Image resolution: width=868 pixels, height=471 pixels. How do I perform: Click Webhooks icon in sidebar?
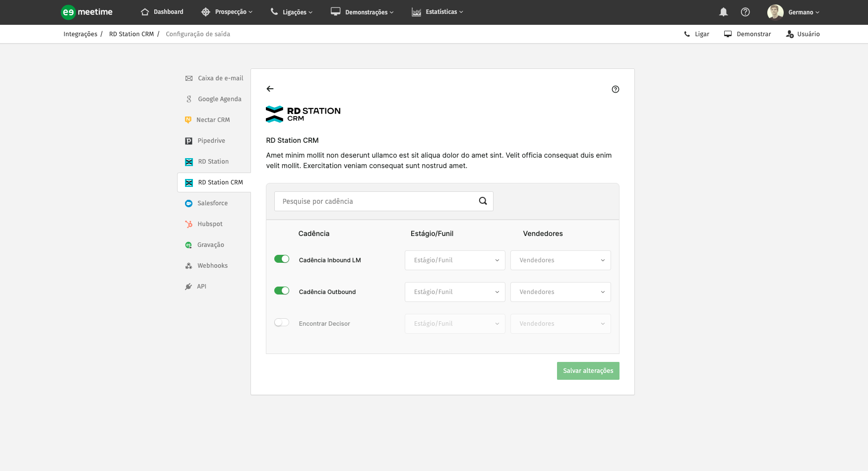coord(188,266)
